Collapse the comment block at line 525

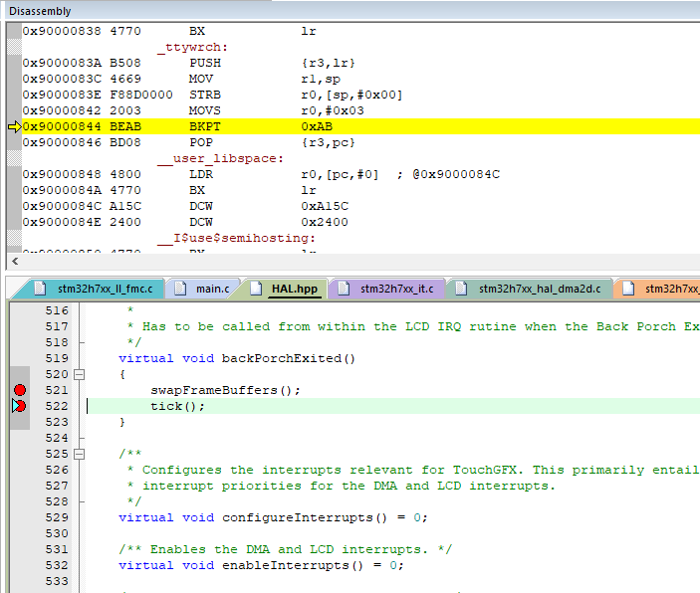80,454
